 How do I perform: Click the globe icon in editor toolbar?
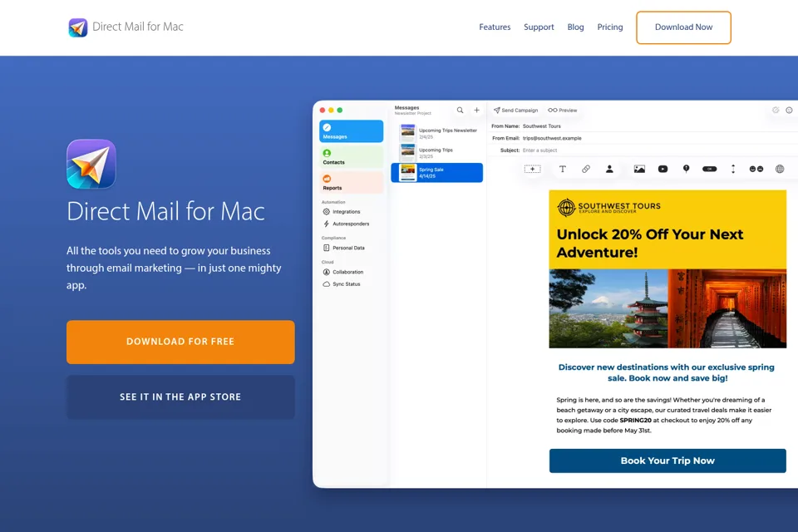pyautogui.click(x=780, y=169)
